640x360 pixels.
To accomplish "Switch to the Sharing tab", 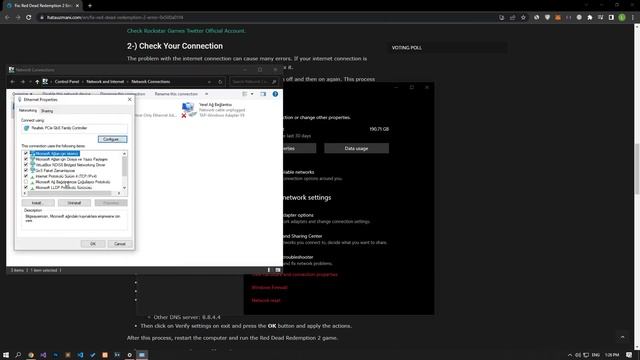I will 47,111.
